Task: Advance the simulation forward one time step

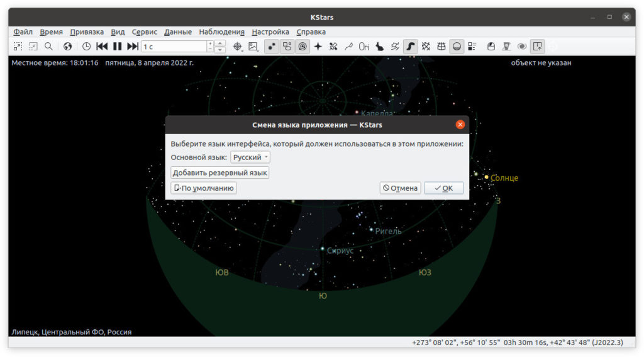Action: (x=133, y=47)
